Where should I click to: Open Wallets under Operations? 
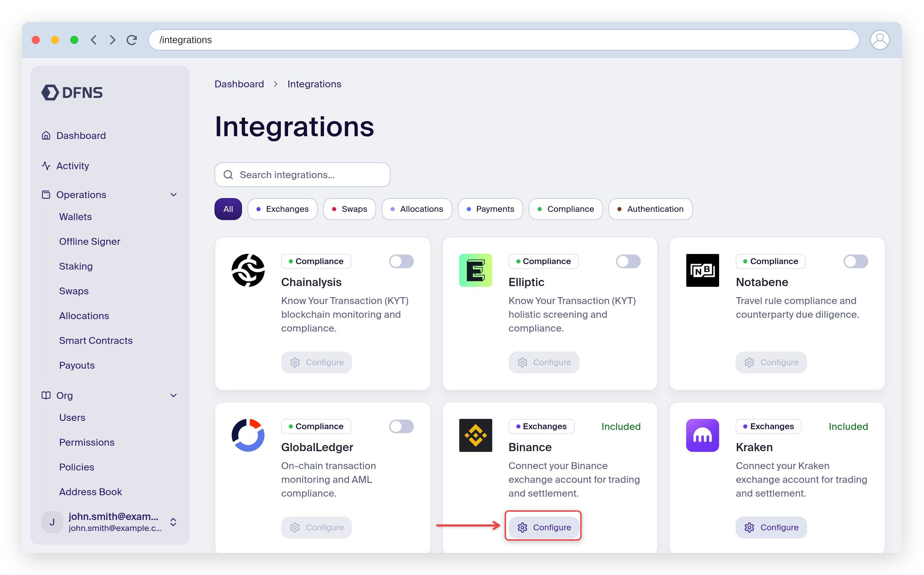click(75, 217)
